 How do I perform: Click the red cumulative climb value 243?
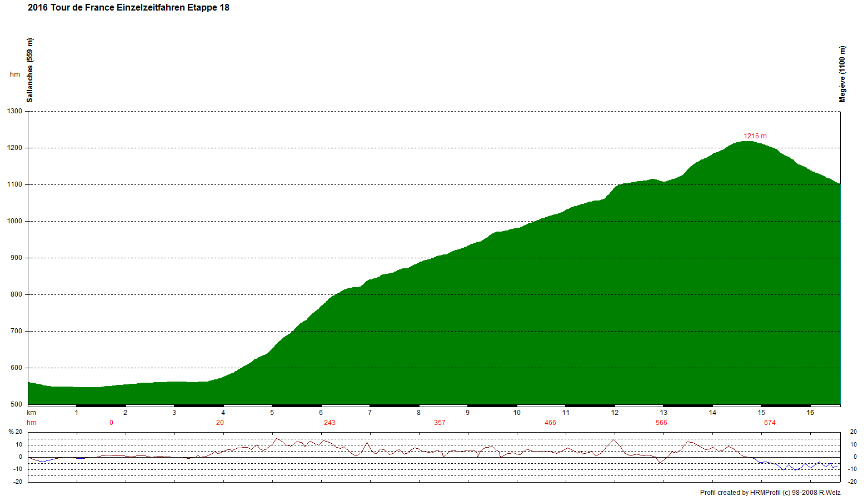tap(330, 423)
